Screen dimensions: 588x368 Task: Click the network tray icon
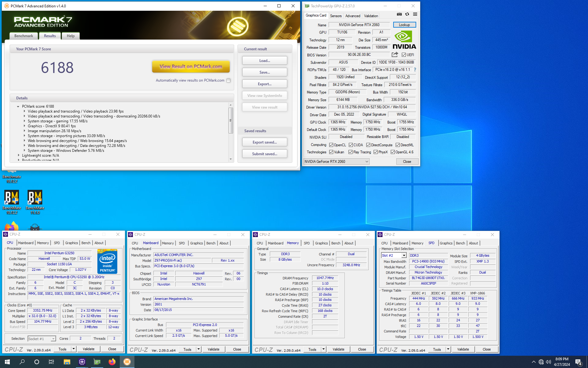pos(541,362)
